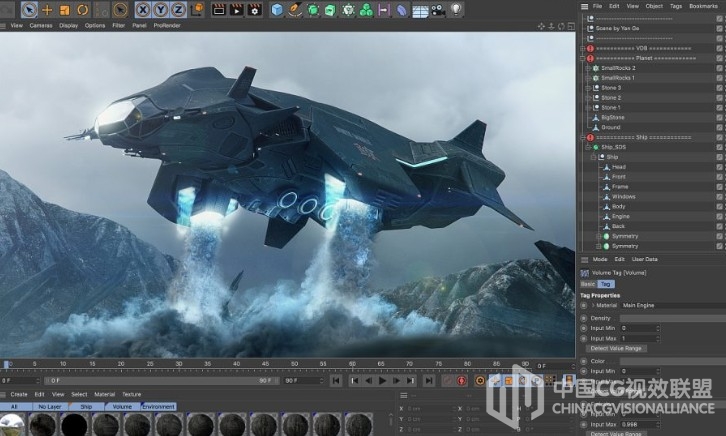This screenshot has width=726, height=436.
Task: Select the Windows object in hierarchy
Action: (x=624, y=197)
